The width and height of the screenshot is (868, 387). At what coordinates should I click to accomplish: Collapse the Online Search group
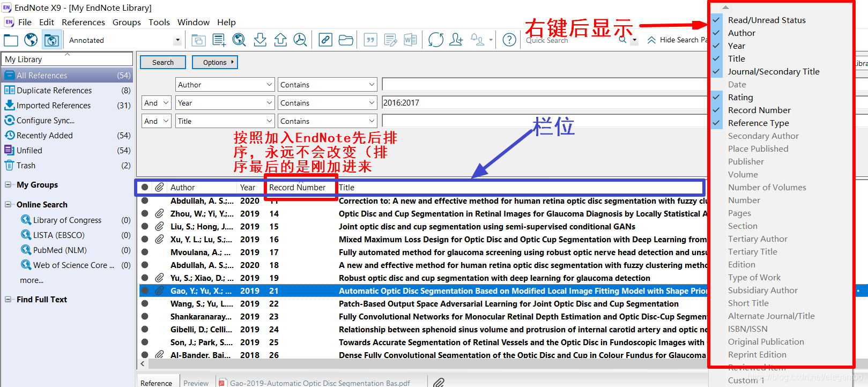(8, 205)
